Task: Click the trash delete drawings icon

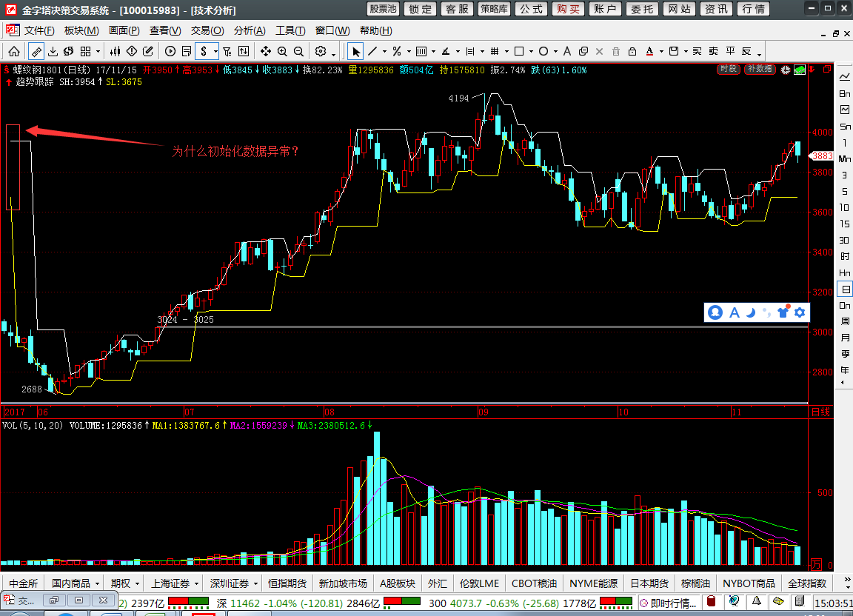Action: [x=616, y=51]
